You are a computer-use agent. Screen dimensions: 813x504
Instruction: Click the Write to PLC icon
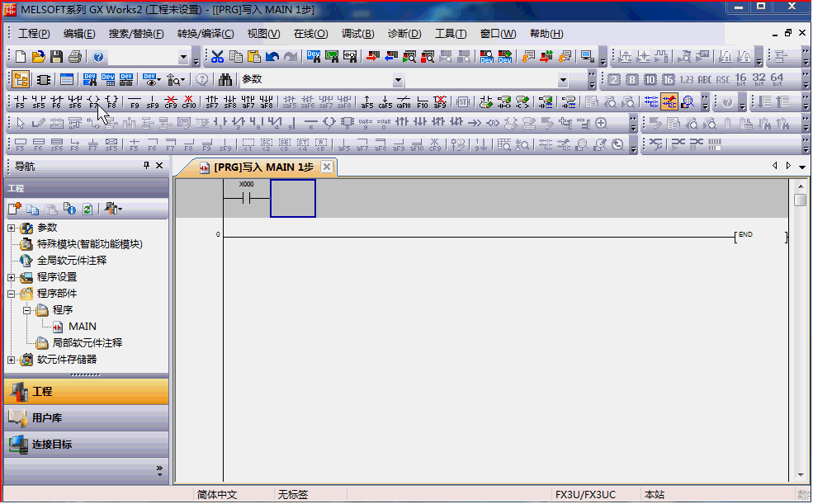point(372,56)
